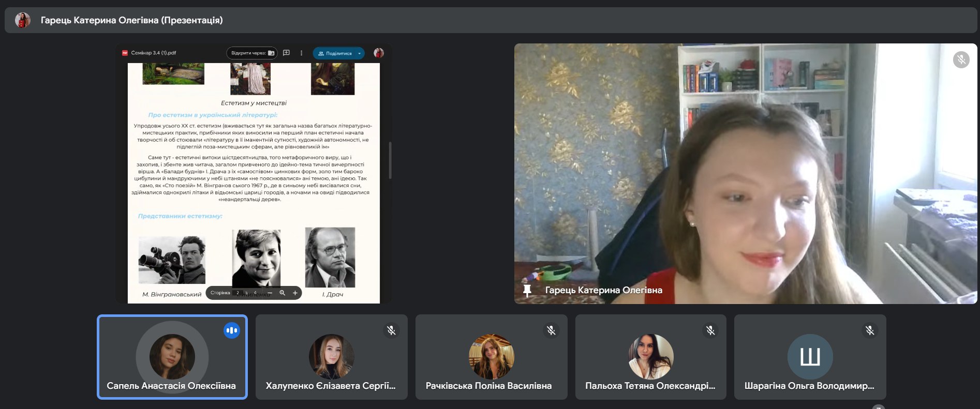Click Рачківська Поліна's muted mic icon
This screenshot has height=409, width=980.
coord(551,330)
